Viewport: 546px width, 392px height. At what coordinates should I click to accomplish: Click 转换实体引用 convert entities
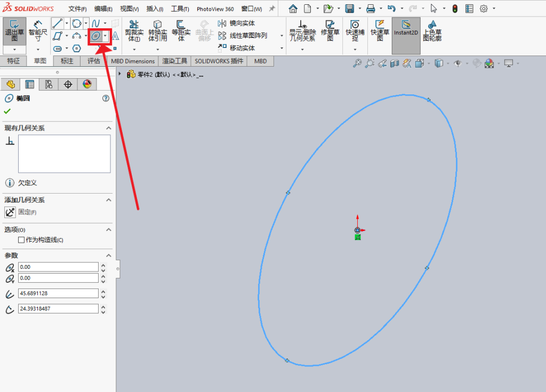157,30
